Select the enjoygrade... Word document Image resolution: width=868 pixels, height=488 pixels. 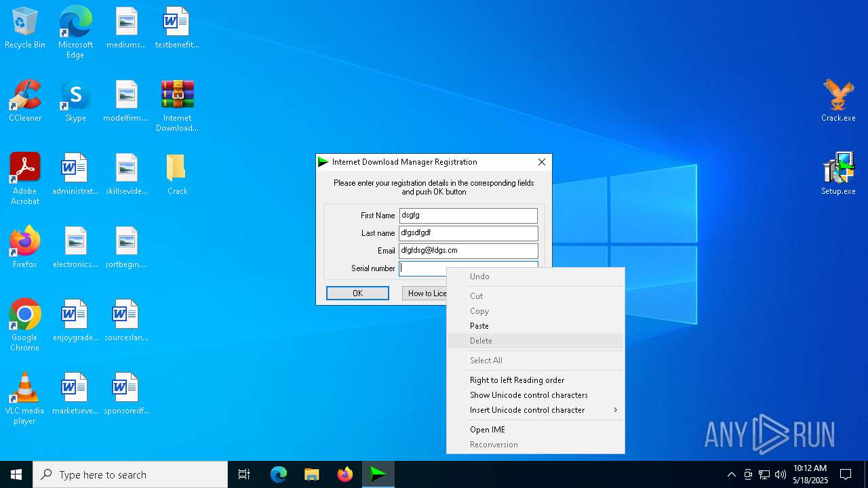pyautogui.click(x=75, y=321)
